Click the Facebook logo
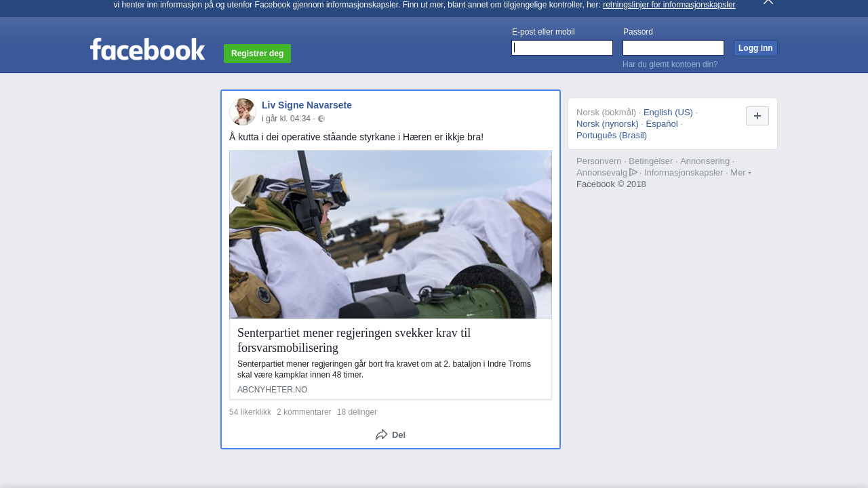 pos(147,49)
